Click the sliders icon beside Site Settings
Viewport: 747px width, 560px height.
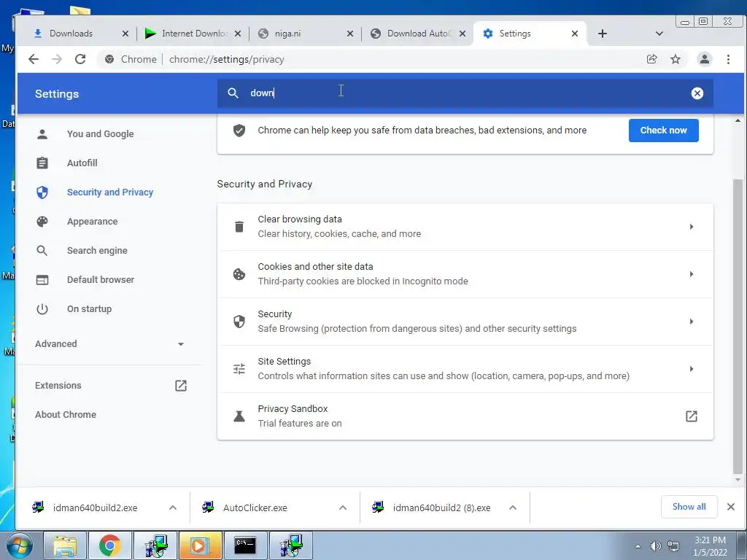239,368
